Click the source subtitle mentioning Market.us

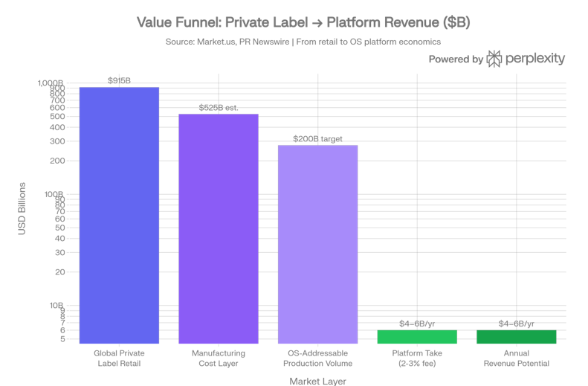tap(303, 42)
